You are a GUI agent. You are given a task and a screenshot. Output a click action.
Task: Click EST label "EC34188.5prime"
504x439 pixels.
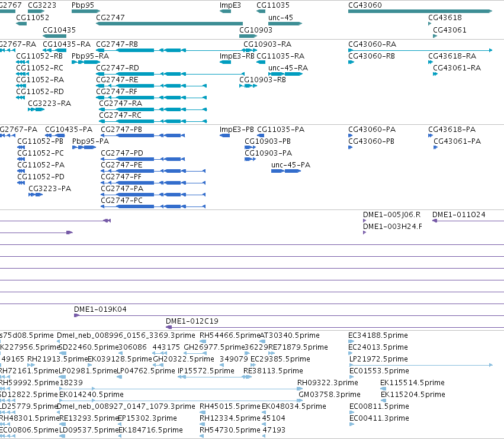[378, 335]
